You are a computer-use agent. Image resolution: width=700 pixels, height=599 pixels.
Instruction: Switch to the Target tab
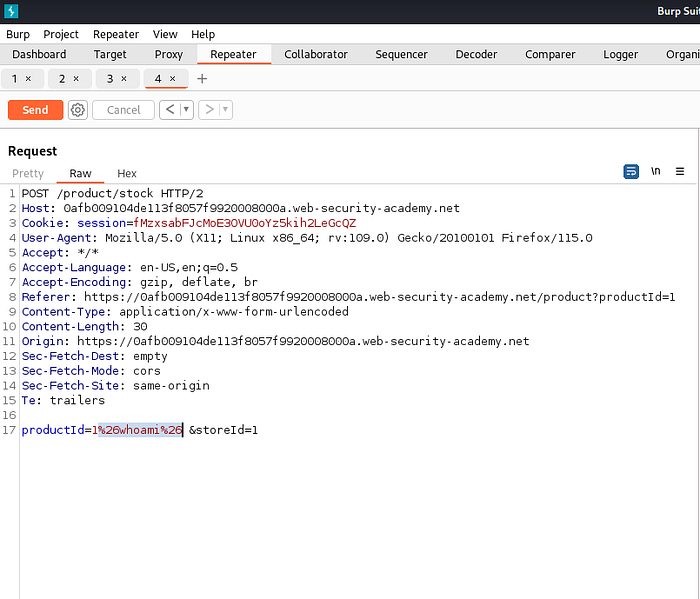[x=110, y=54]
